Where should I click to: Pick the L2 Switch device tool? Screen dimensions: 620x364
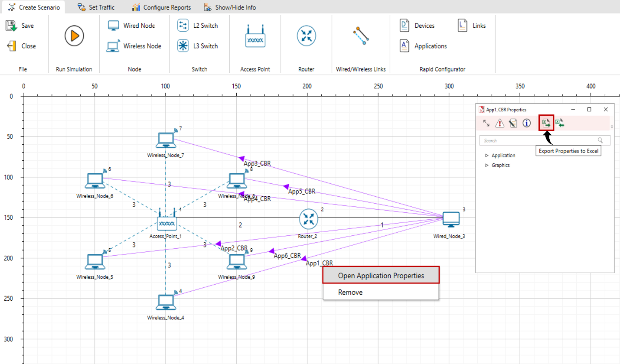coord(198,26)
